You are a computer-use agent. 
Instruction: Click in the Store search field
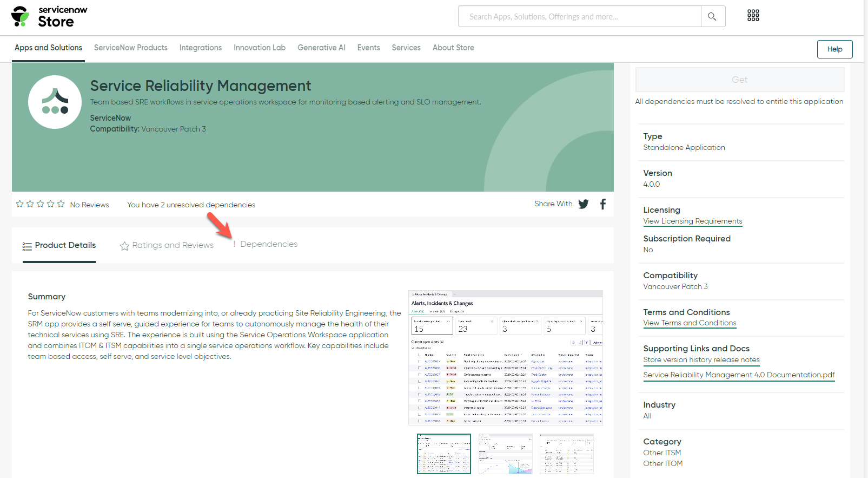[x=580, y=17]
